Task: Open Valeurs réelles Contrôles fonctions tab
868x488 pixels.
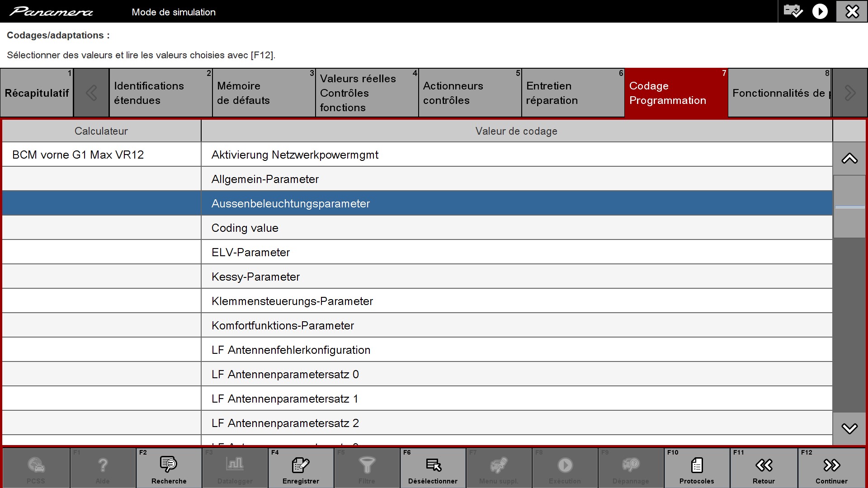Action: 367,93
